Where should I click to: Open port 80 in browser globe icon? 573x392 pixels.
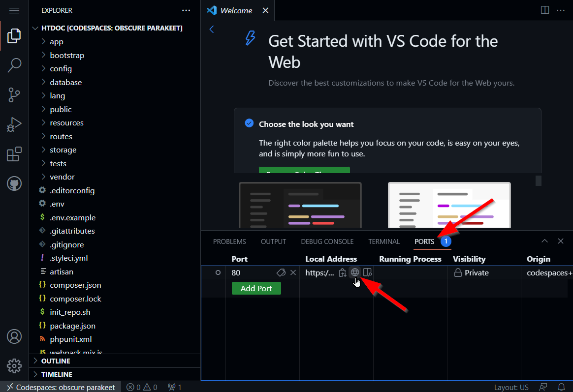[x=355, y=272]
